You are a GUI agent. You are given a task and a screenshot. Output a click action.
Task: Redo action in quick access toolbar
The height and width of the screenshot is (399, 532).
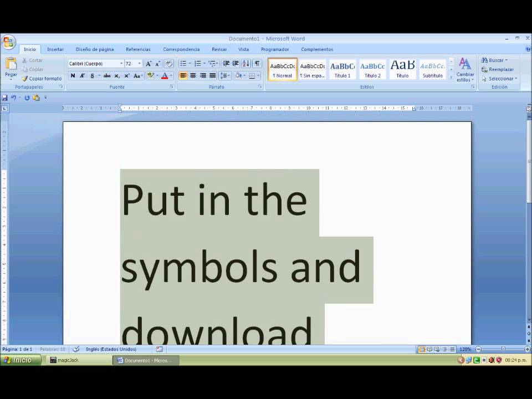click(27, 98)
